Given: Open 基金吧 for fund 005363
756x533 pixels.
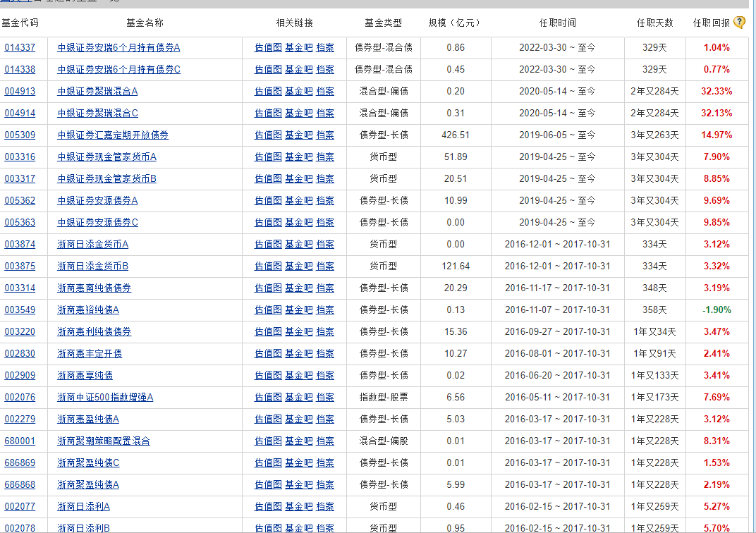Looking at the screenshot, I should (299, 223).
